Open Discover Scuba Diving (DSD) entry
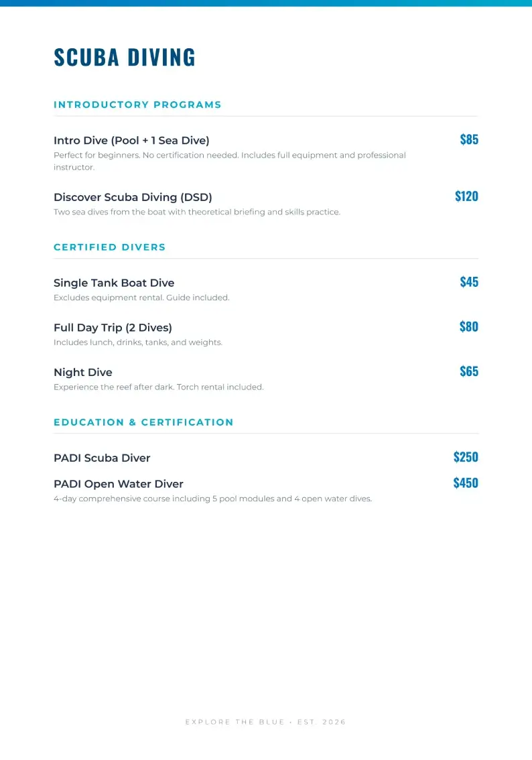Image resolution: width=532 pixels, height=760 pixels. 133,197
